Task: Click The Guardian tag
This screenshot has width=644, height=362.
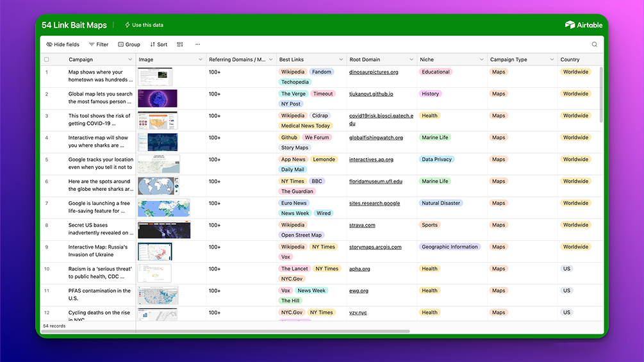Action: pos(297,192)
